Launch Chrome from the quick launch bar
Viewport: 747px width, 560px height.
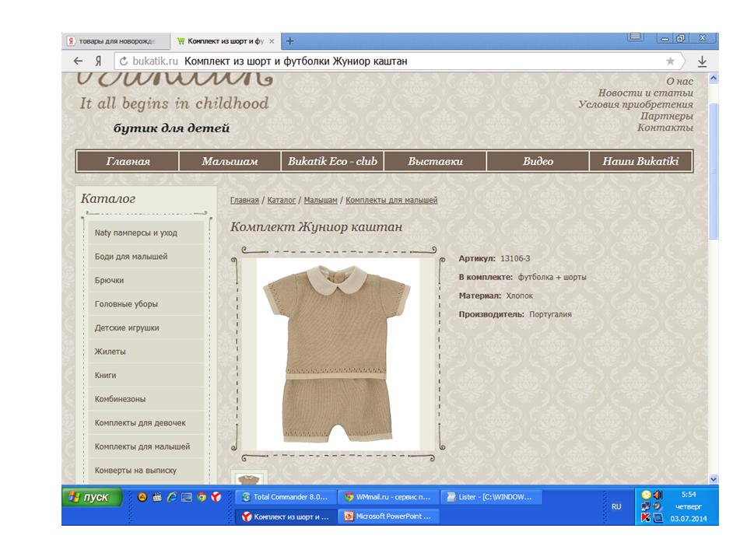click(202, 497)
